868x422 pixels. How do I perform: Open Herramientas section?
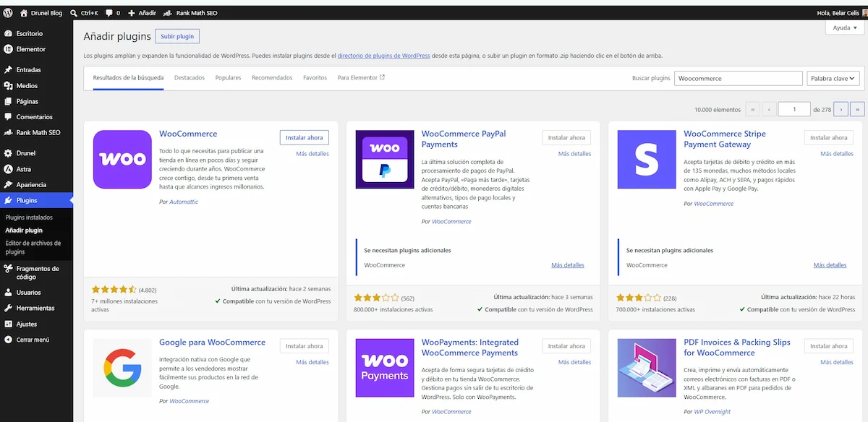(36, 308)
